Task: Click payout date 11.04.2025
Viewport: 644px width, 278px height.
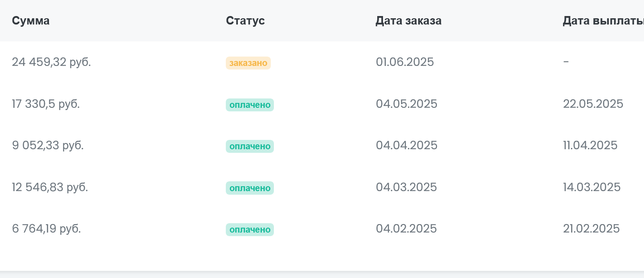Action: coord(590,146)
